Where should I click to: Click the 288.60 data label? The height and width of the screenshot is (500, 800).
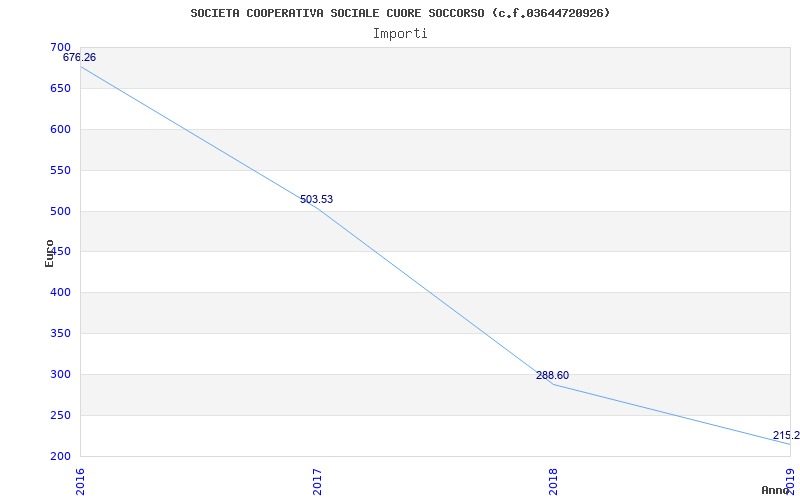[x=553, y=376]
